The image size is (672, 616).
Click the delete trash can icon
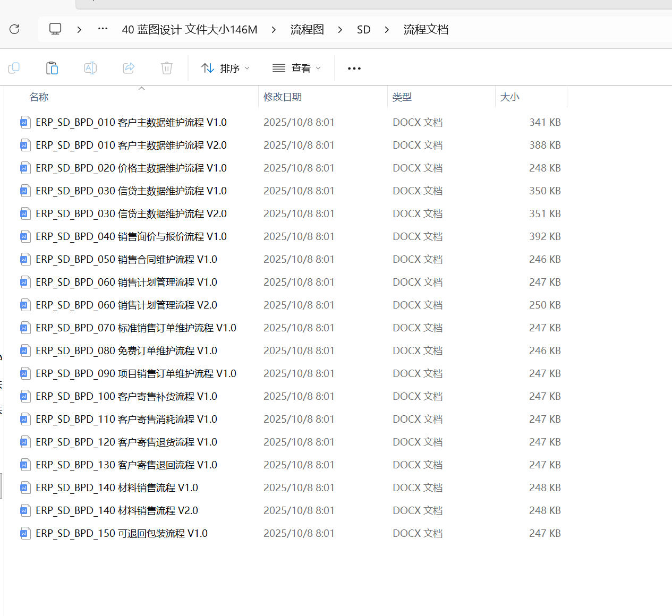point(167,68)
